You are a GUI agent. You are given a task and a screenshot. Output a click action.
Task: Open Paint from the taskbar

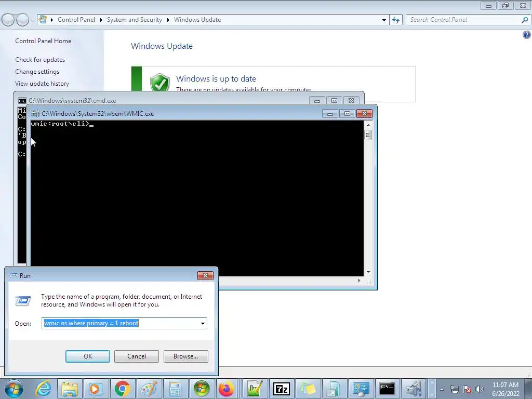(149, 389)
